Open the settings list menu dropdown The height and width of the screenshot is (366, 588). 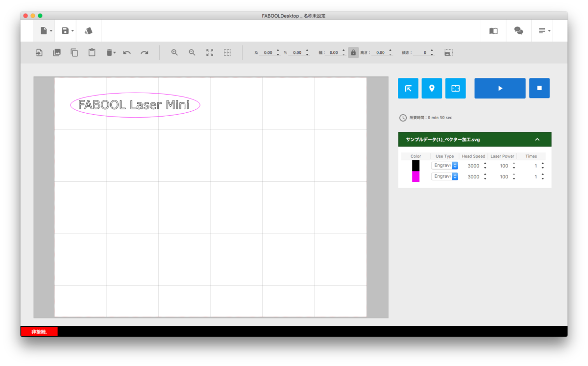tap(544, 31)
